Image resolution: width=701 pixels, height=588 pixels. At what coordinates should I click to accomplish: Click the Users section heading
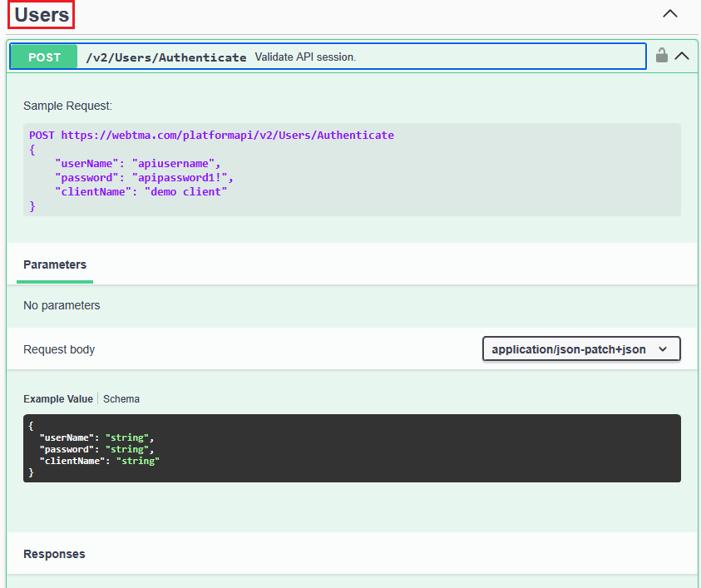42,15
